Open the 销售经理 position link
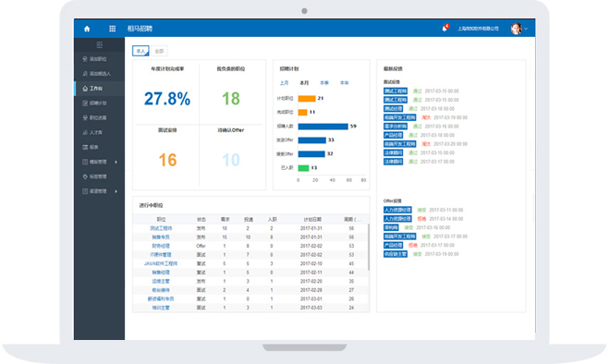 tap(161, 273)
